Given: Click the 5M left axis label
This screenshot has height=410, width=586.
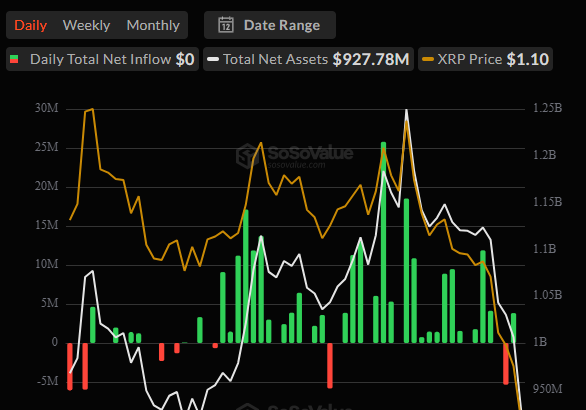Looking at the screenshot, I should pyautogui.click(x=50, y=303).
